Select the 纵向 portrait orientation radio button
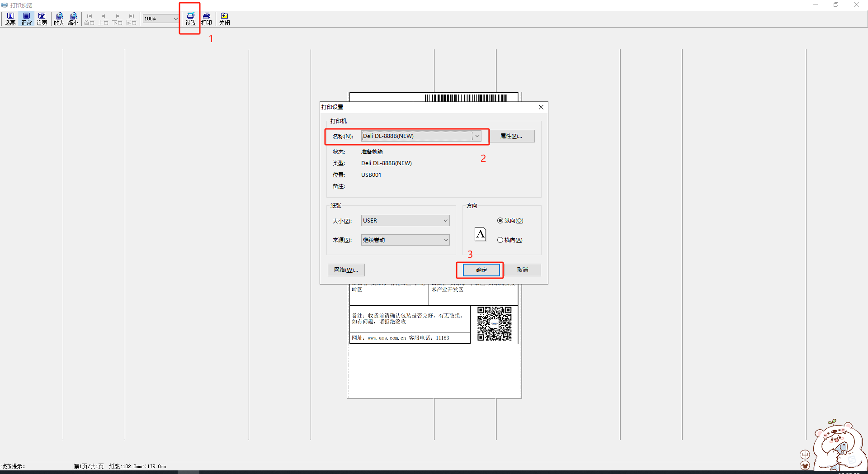This screenshot has width=868, height=474. click(500, 221)
